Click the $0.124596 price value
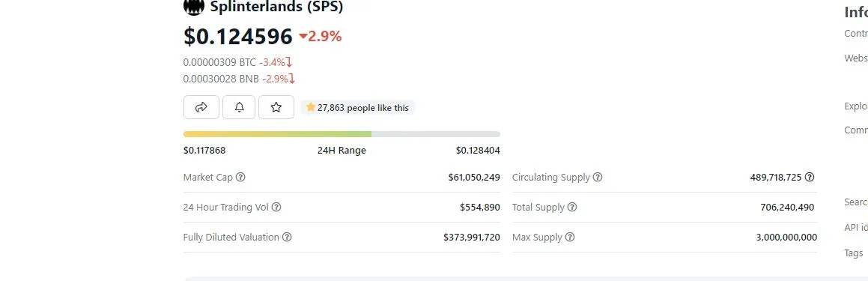 [x=238, y=37]
